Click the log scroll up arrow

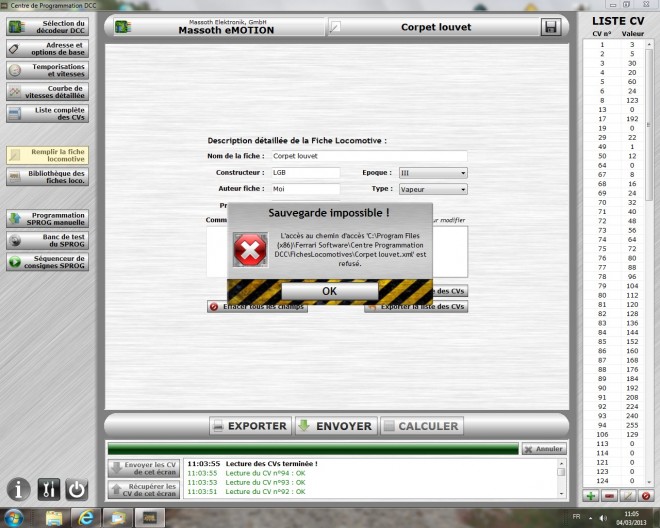point(561,463)
